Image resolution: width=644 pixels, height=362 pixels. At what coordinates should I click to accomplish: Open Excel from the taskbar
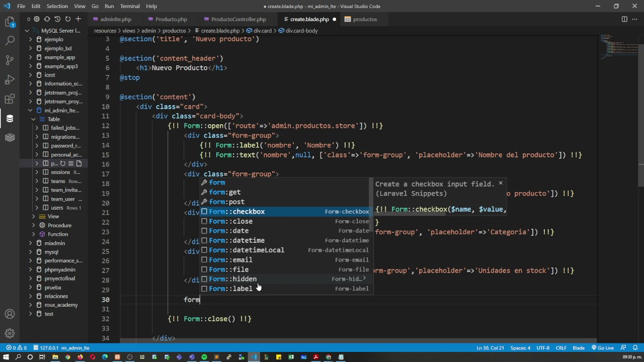pyautogui.click(x=291, y=357)
